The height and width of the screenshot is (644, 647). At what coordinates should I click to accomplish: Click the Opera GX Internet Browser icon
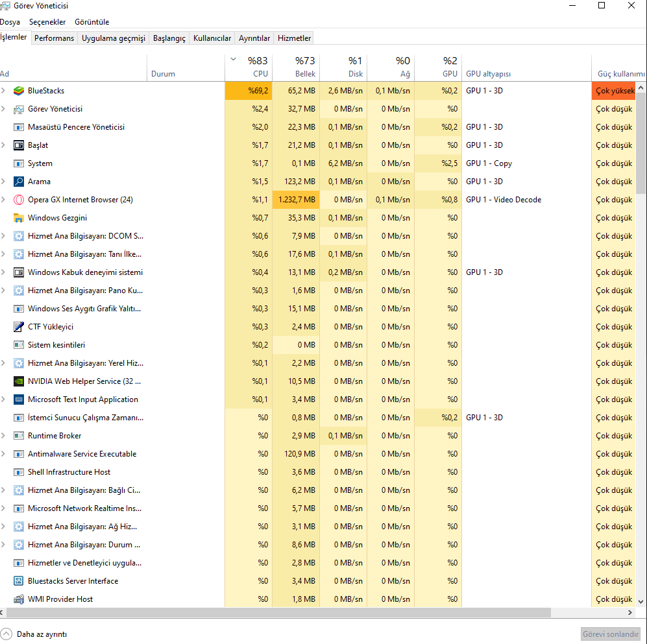pyautogui.click(x=19, y=200)
